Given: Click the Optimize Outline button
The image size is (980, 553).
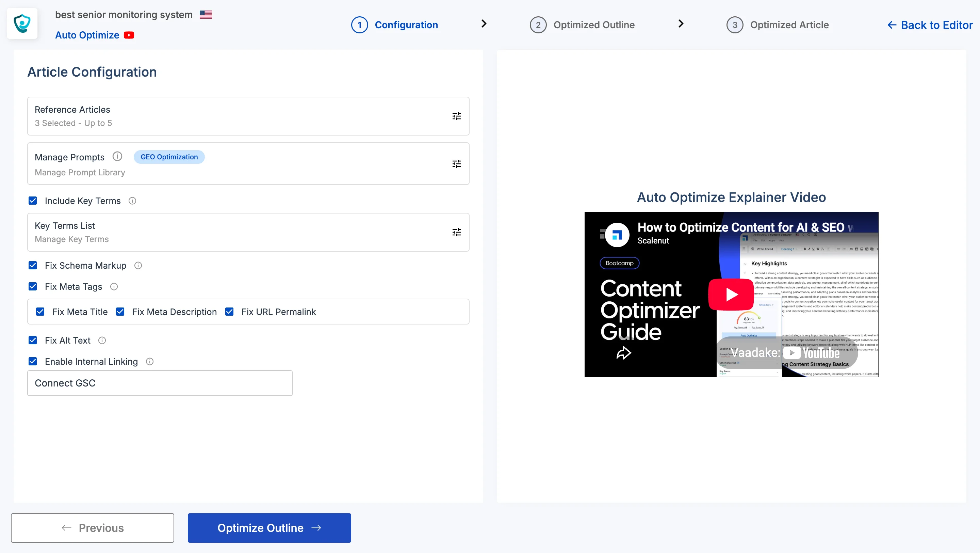Looking at the screenshot, I should tap(269, 528).
